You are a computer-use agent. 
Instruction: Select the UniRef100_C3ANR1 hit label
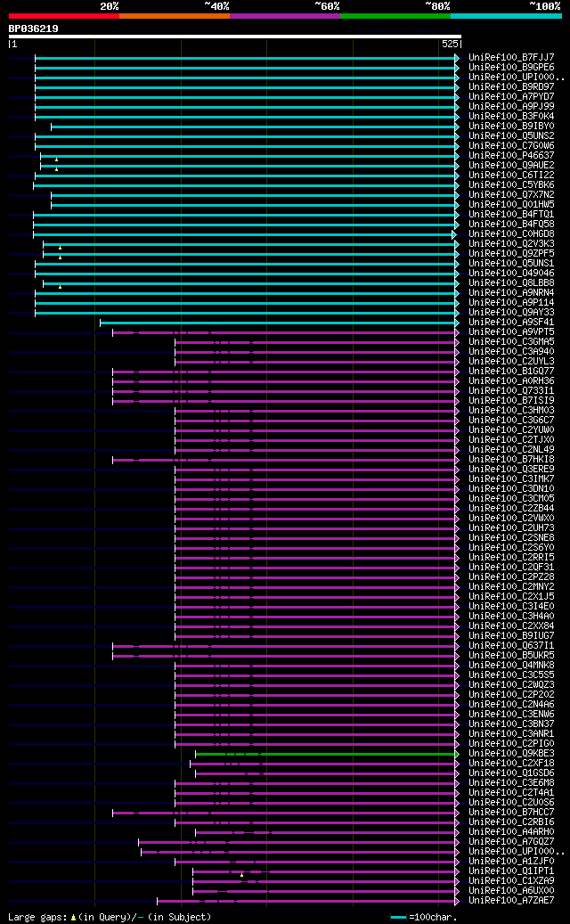tap(511, 734)
